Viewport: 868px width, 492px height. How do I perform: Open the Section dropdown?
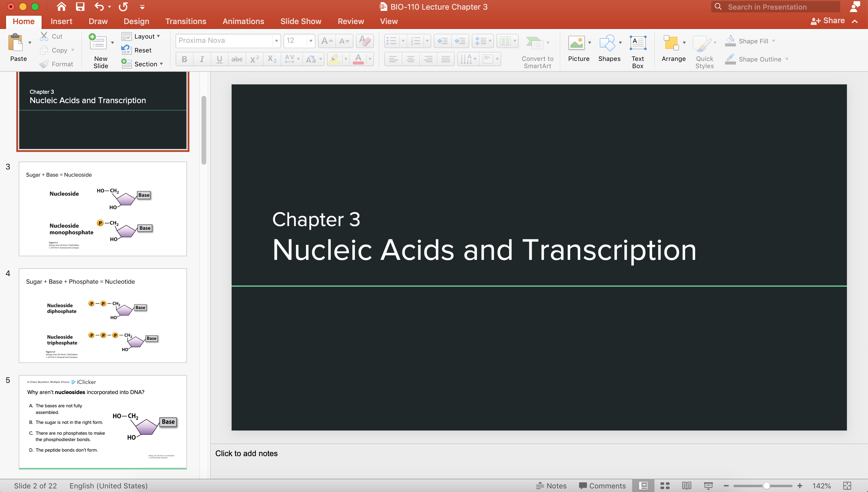click(x=143, y=64)
